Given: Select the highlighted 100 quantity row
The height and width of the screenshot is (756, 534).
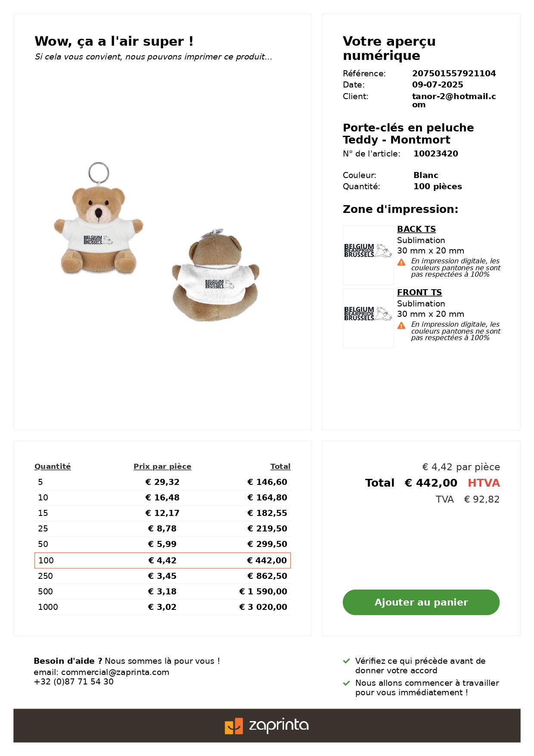Looking at the screenshot, I should (162, 560).
